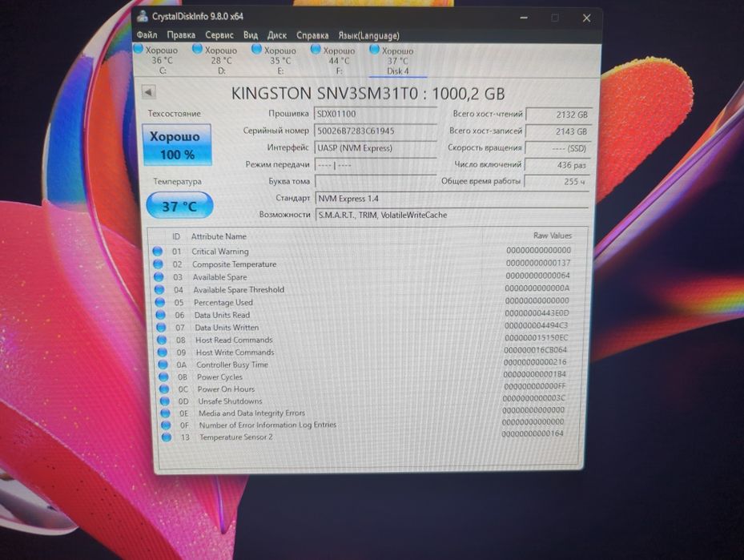Click the status icon for Temperature Sensor 2
This screenshot has height=560, width=744.
[x=167, y=437]
